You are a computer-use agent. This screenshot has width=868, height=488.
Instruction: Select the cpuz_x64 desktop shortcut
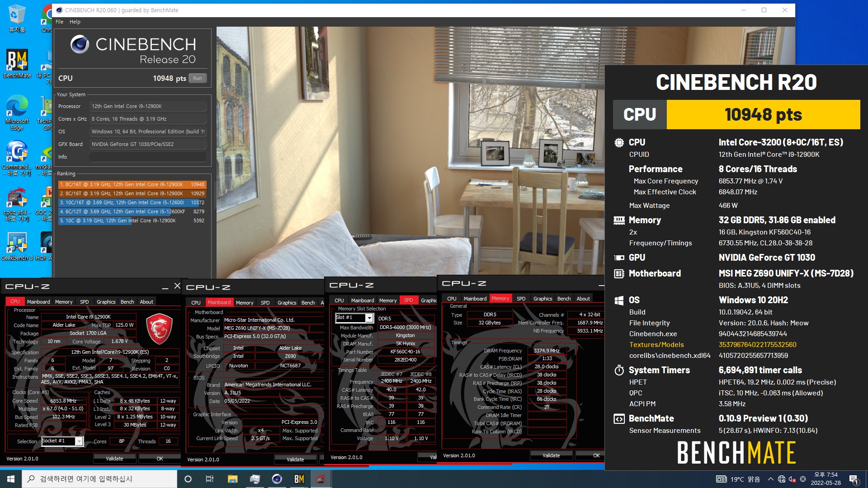(17, 204)
